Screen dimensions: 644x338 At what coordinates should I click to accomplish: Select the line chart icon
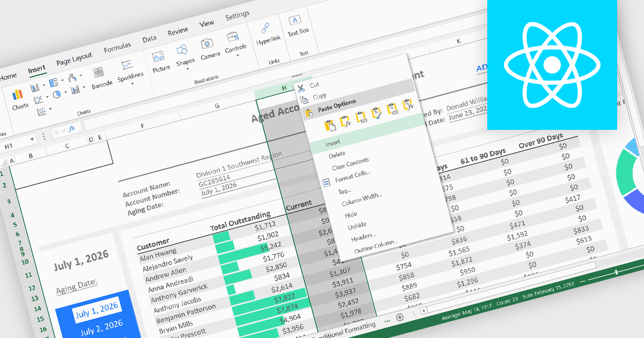coord(38,100)
